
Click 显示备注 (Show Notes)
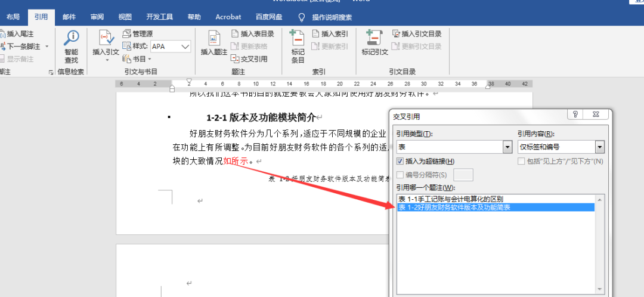pyautogui.click(x=17, y=58)
